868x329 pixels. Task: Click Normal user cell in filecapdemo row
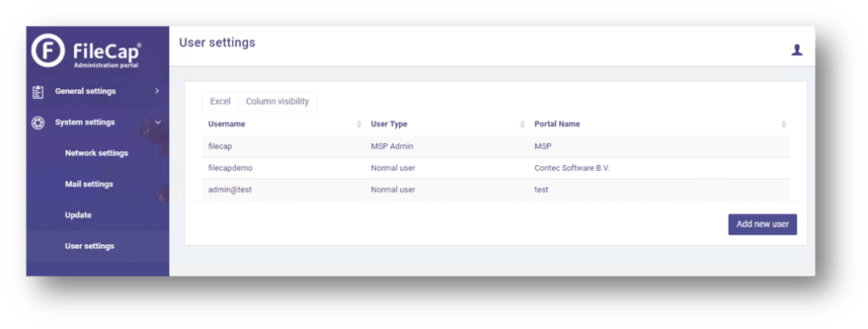tap(393, 167)
